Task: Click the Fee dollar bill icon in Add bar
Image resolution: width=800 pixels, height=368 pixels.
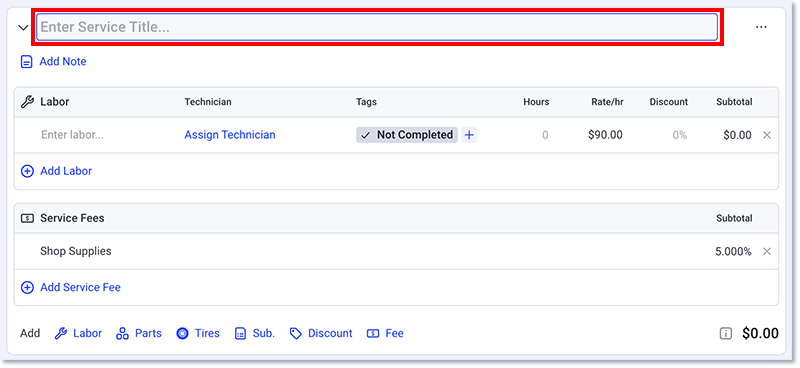Action: pyautogui.click(x=373, y=334)
